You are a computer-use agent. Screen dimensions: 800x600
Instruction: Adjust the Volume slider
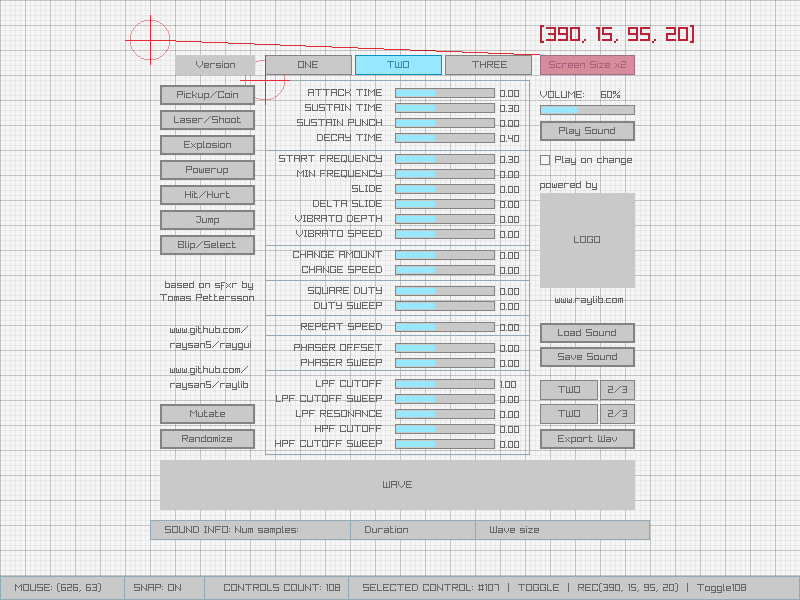point(587,110)
